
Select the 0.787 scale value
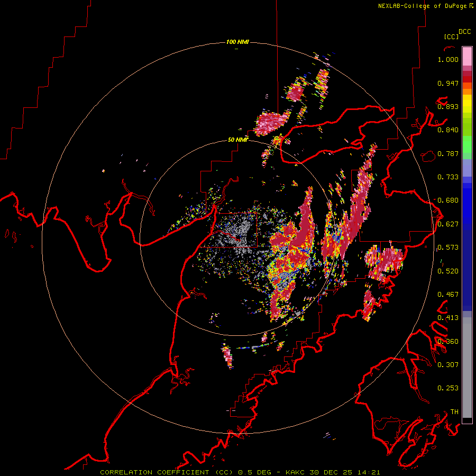[x=448, y=153]
